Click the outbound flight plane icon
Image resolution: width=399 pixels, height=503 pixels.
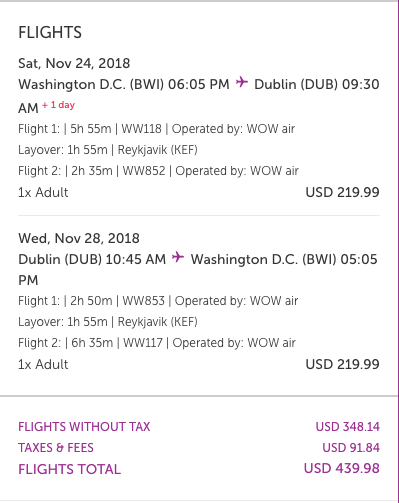pyautogui.click(x=242, y=82)
